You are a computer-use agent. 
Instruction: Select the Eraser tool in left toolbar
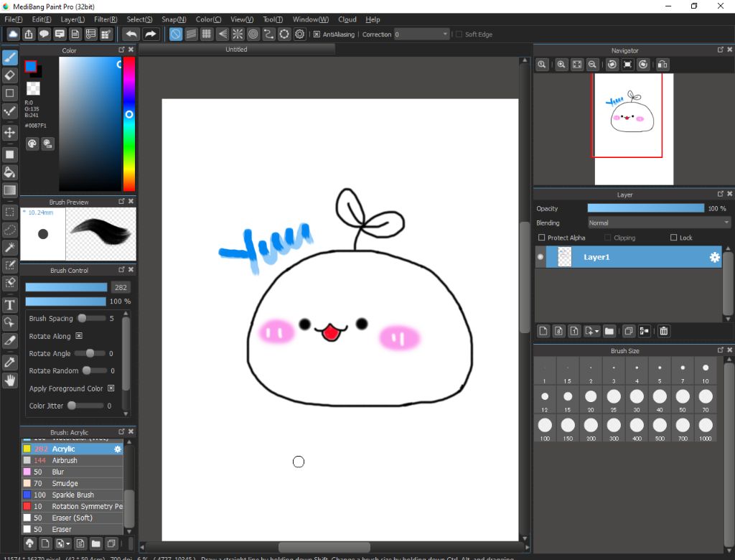point(10,75)
